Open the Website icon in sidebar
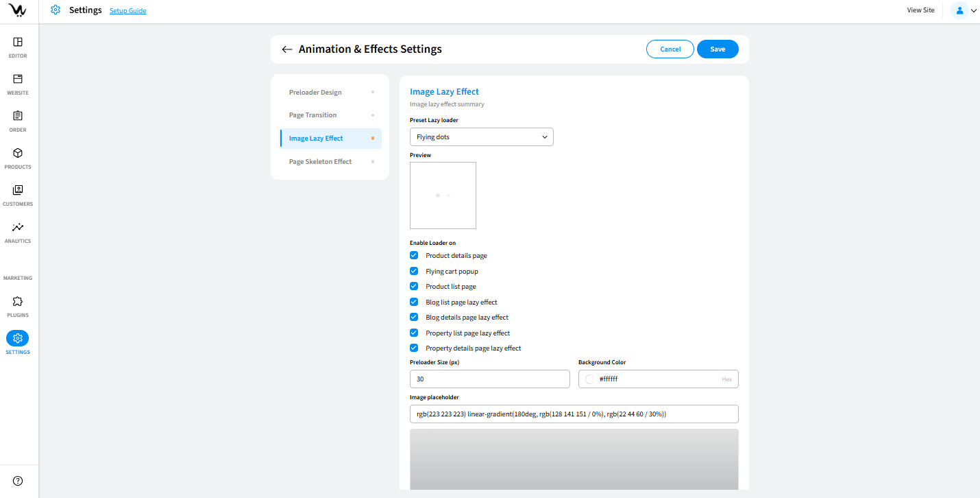The height and width of the screenshot is (498, 980). tap(18, 80)
